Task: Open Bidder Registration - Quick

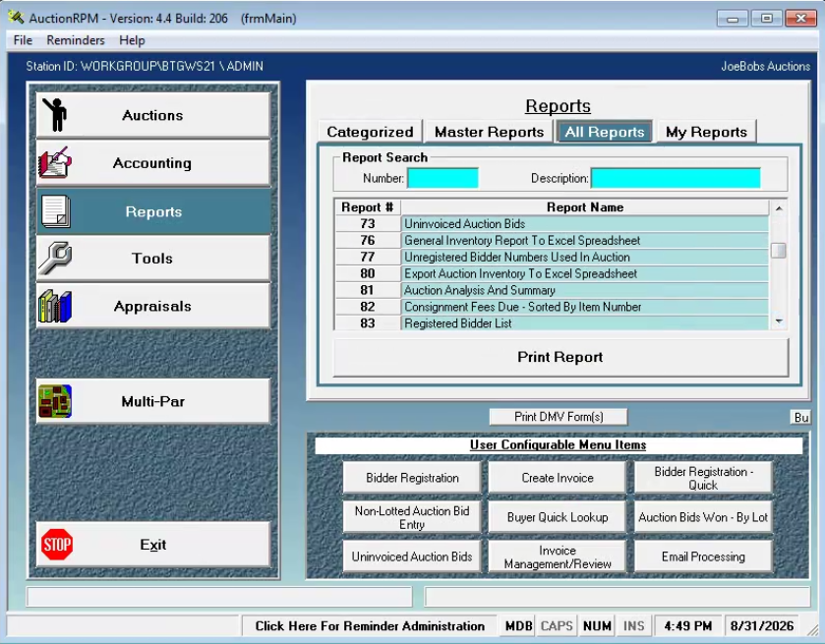Action: 703,478
